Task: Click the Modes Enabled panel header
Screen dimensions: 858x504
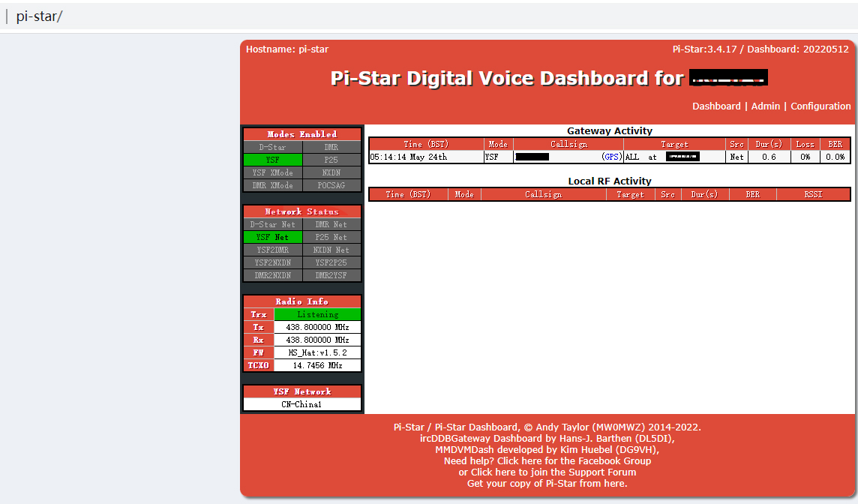Action: [302, 134]
